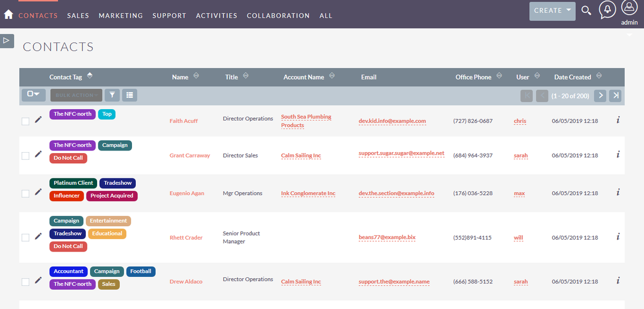Email support.sugar.sugar@example.net address
Image resolution: width=644 pixels, height=309 pixels.
coord(401,153)
